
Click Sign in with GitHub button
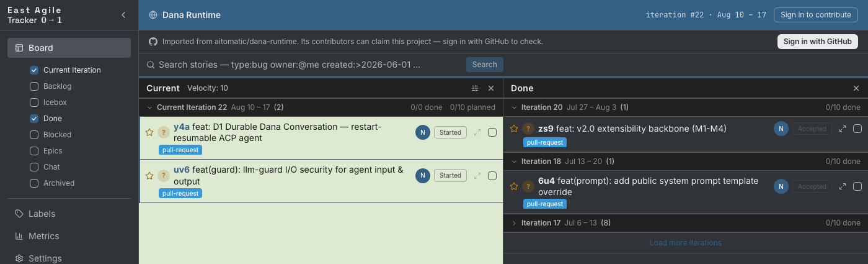click(817, 42)
